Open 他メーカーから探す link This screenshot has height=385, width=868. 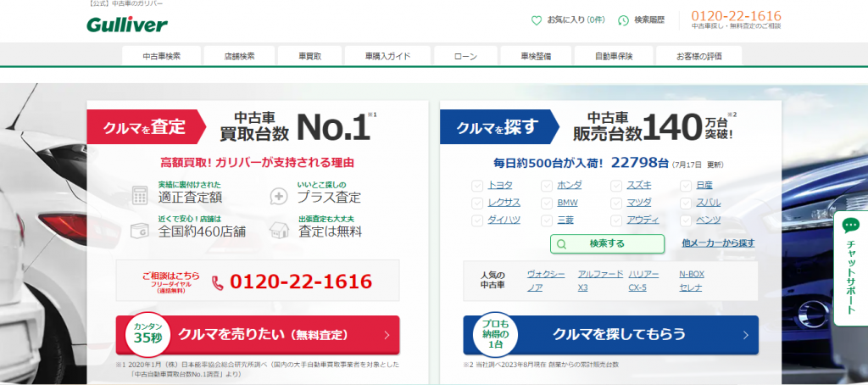click(718, 243)
